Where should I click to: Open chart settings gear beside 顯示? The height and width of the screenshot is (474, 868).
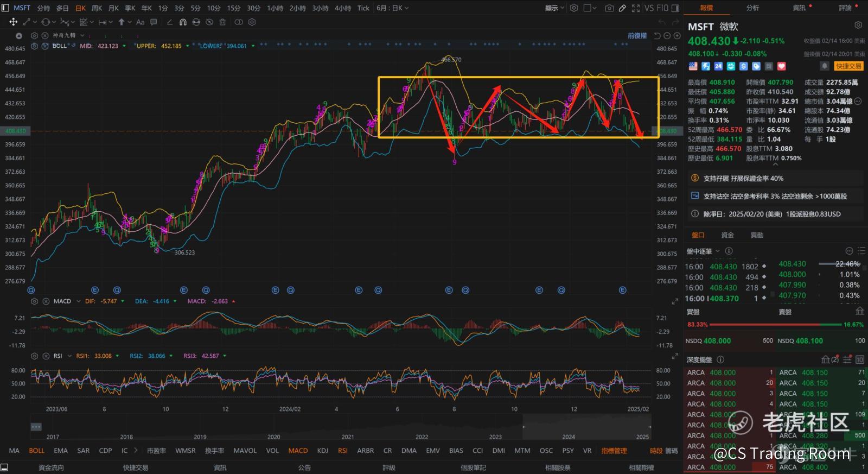(x=573, y=8)
